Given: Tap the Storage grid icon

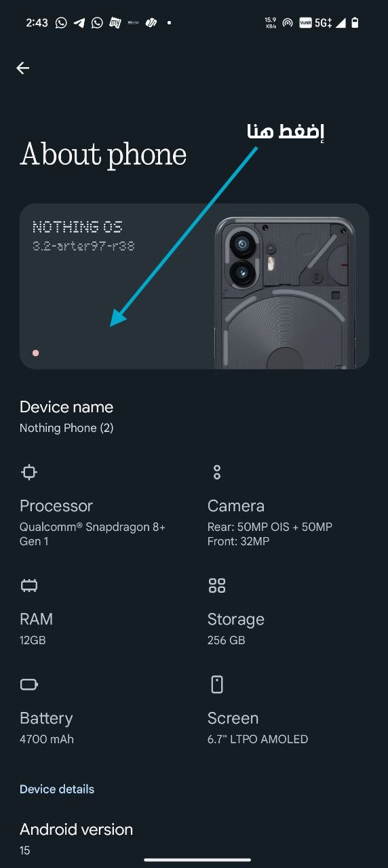Looking at the screenshot, I should coord(217,585).
